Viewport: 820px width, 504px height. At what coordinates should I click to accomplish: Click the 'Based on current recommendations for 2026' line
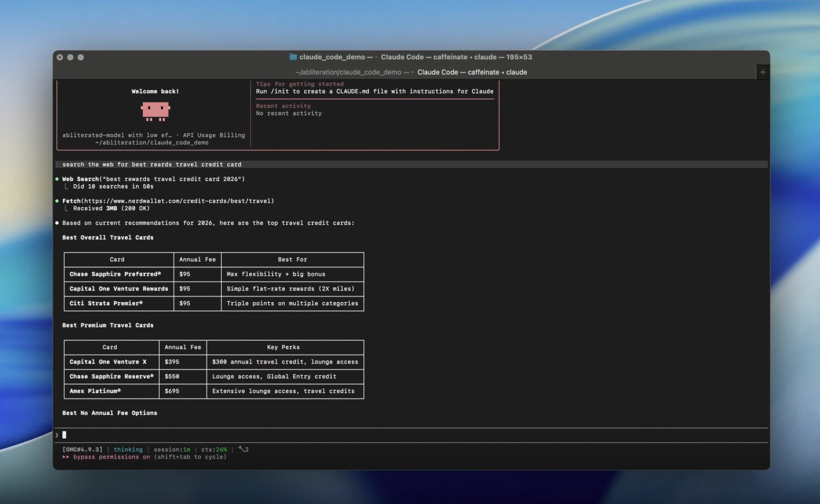(208, 223)
